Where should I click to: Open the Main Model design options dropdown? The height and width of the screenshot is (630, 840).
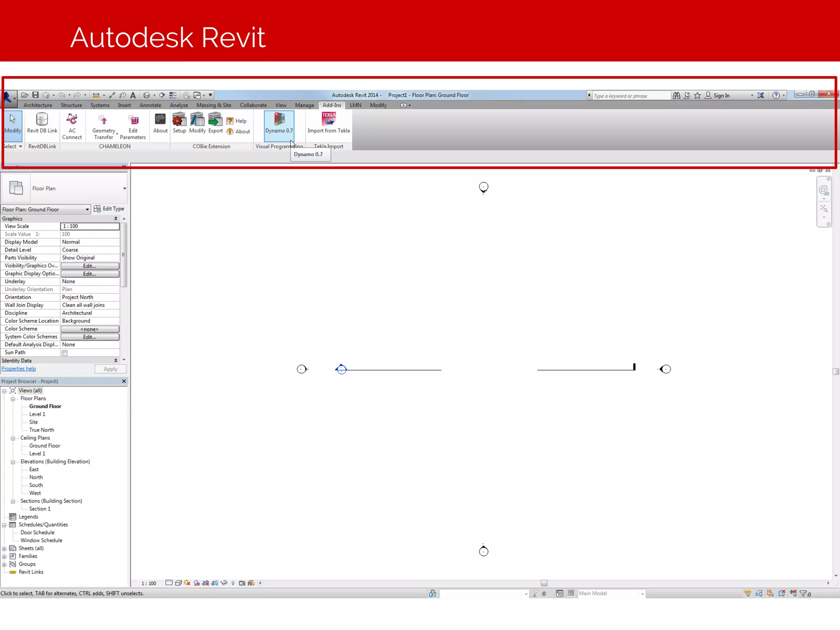point(642,594)
